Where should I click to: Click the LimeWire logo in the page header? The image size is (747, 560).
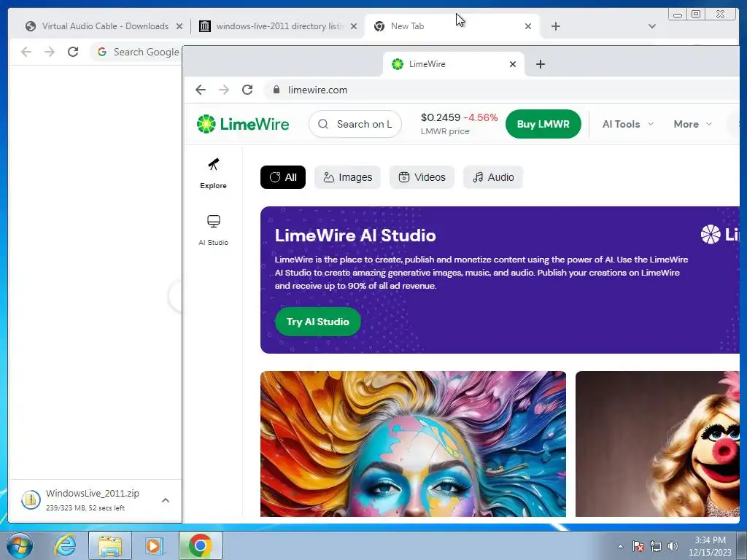[x=243, y=124]
